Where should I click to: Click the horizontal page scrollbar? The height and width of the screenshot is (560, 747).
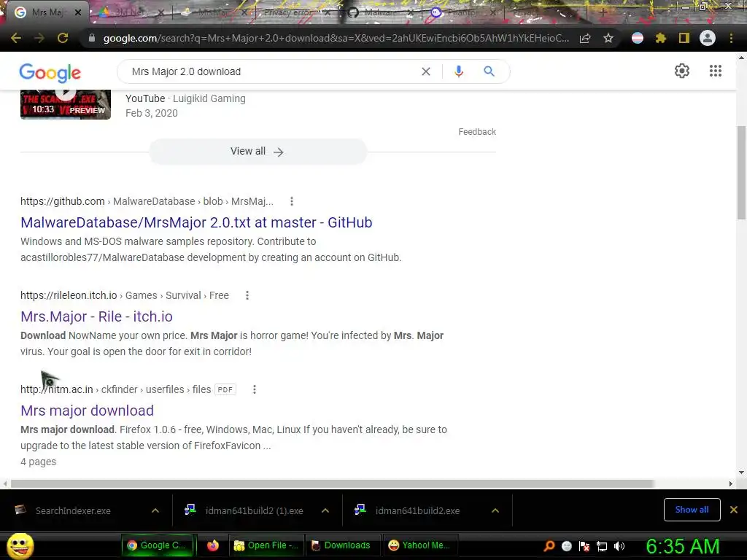332,484
